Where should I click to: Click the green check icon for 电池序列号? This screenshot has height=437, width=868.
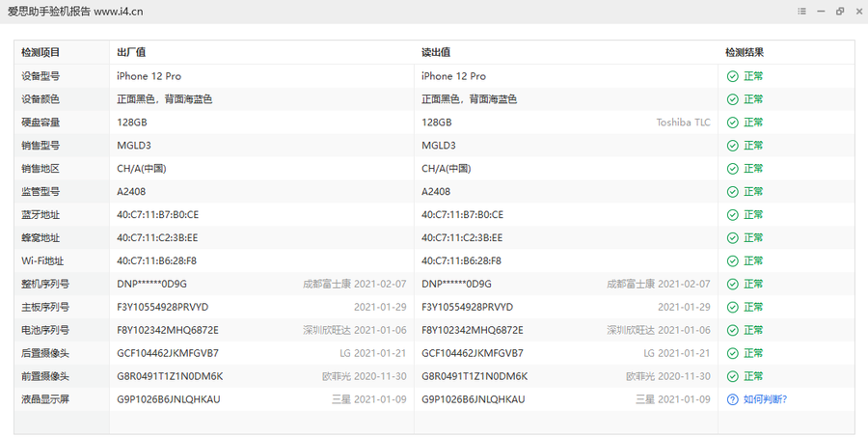coord(732,330)
